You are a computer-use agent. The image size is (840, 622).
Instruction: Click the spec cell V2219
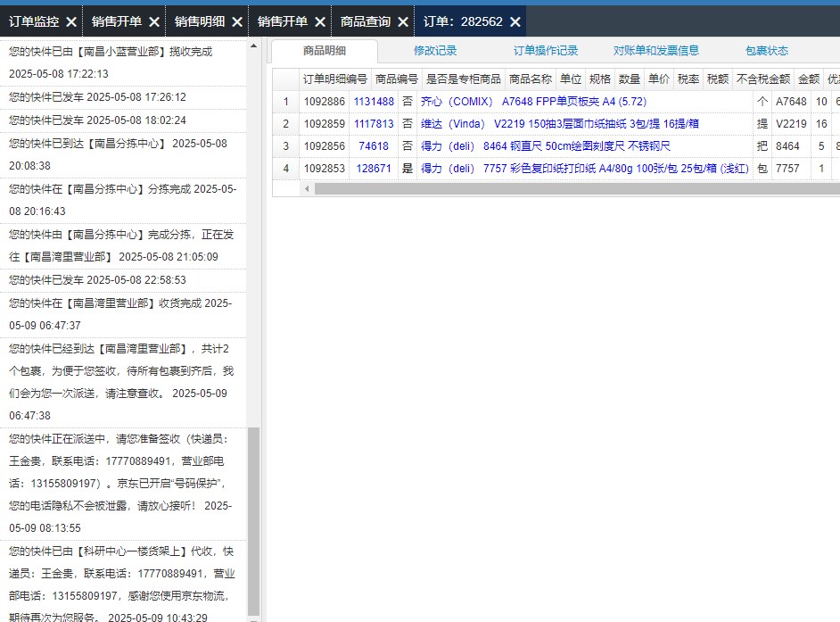pos(791,124)
